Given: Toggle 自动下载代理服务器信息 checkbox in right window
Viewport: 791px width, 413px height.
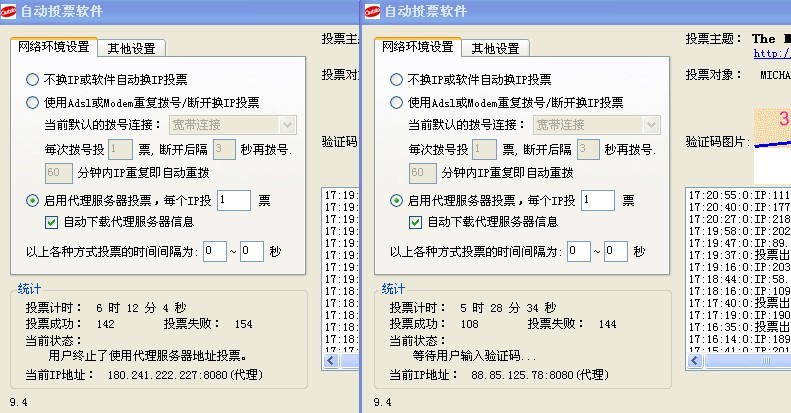Looking at the screenshot, I should click(x=417, y=222).
